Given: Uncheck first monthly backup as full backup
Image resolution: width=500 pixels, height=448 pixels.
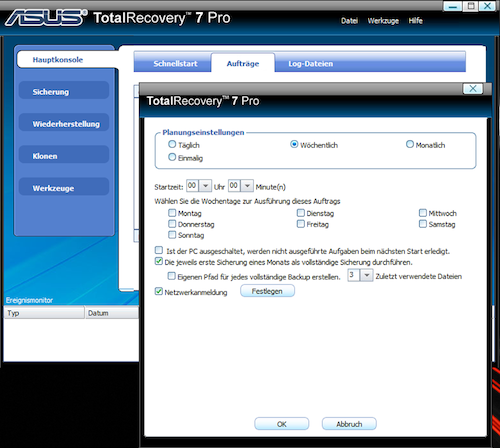Looking at the screenshot, I should tap(159, 261).
